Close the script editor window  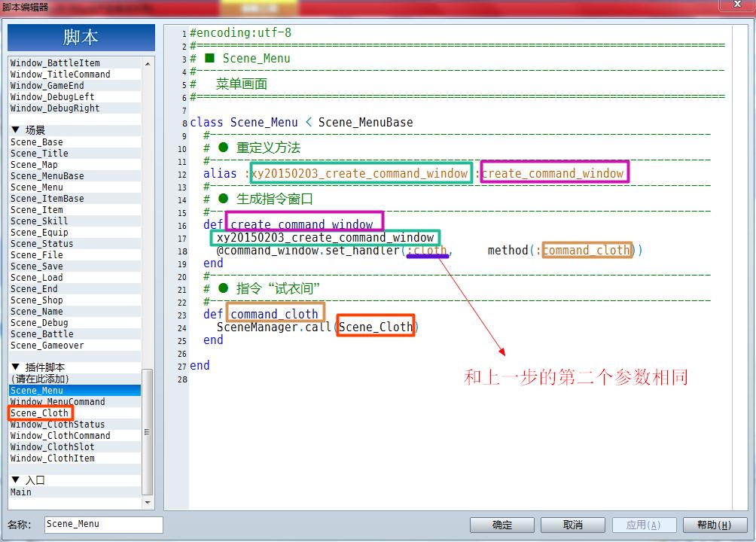736,5
